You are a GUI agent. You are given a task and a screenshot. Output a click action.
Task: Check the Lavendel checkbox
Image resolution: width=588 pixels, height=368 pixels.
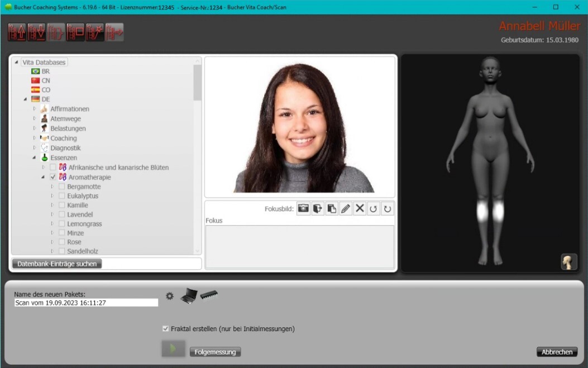[62, 214]
